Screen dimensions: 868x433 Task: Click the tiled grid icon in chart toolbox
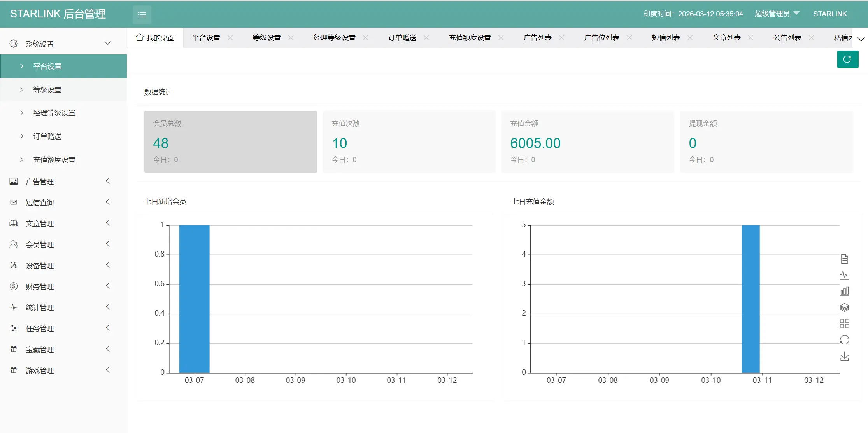point(844,323)
